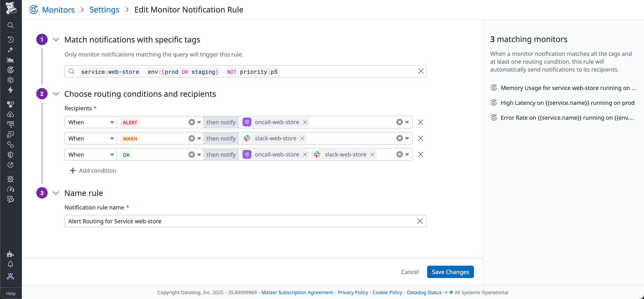Open the Monitors icon in sidebar
644x299 pixels.
[x=10, y=70]
